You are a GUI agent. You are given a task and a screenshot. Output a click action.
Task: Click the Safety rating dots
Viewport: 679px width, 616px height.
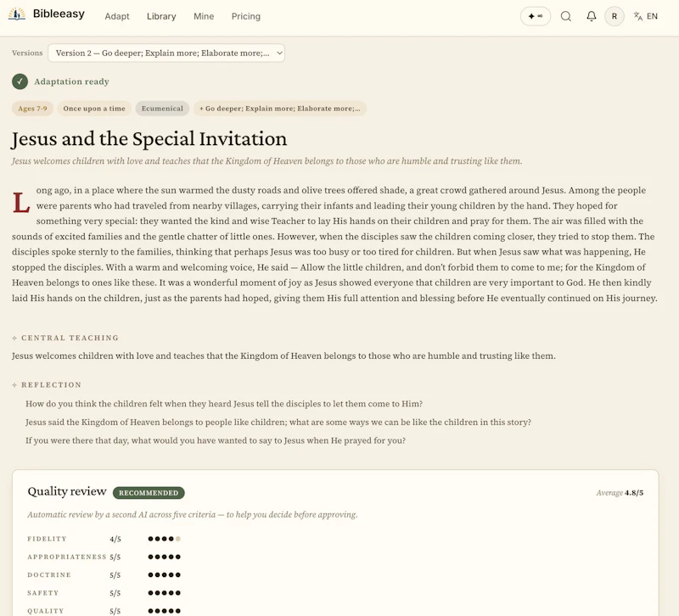click(x=164, y=593)
